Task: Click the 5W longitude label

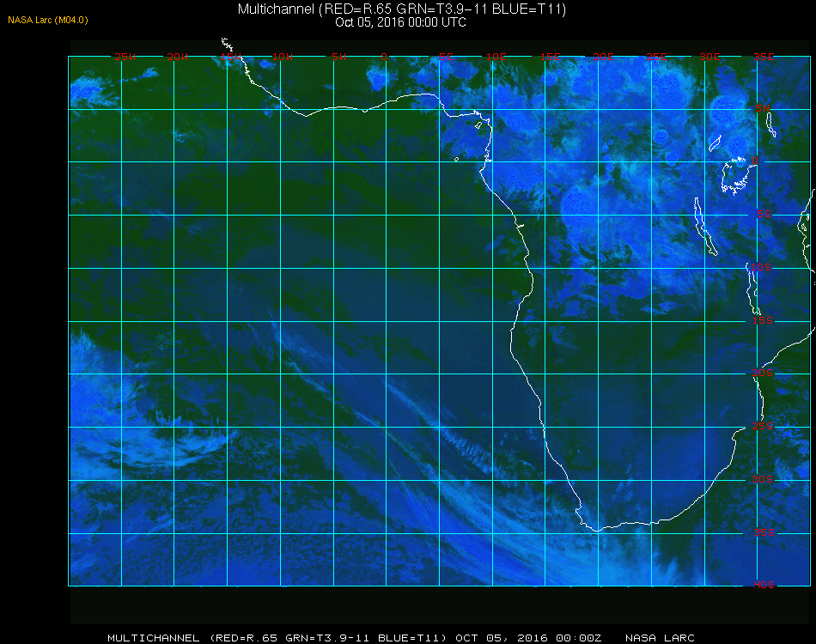Action: [338, 57]
